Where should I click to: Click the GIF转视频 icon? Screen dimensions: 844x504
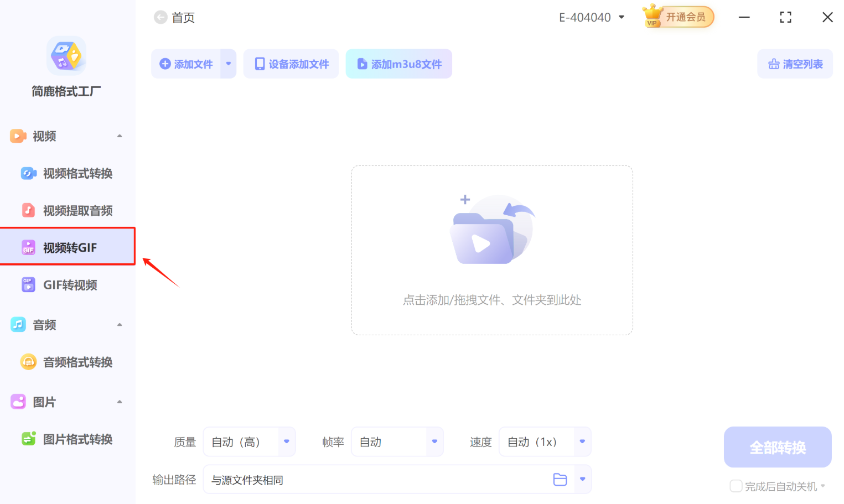tap(28, 284)
